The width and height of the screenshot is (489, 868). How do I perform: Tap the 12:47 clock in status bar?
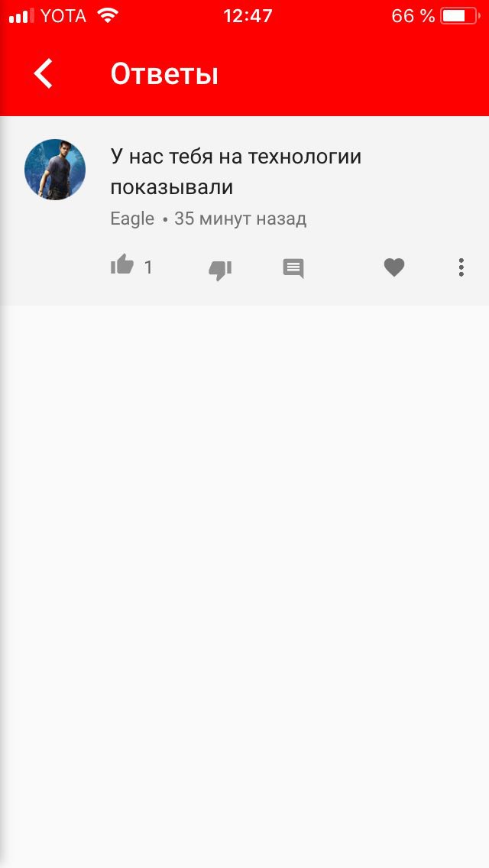pyautogui.click(x=248, y=15)
